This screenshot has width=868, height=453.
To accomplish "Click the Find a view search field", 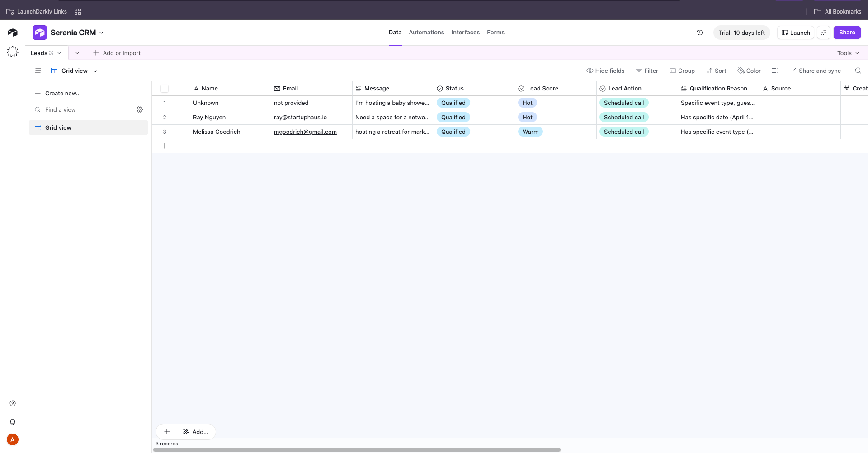I will [x=84, y=109].
